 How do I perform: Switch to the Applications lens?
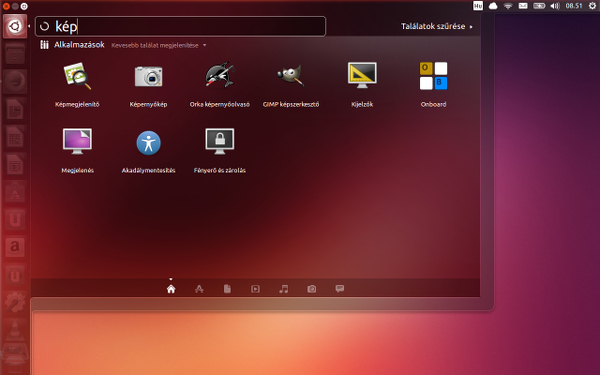pyautogui.click(x=199, y=289)
